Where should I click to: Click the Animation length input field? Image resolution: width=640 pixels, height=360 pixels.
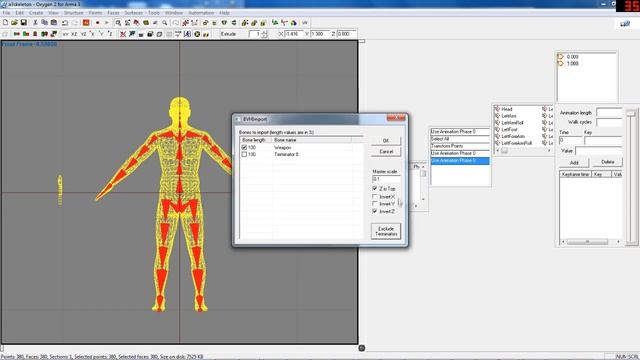tap(609, 112)
